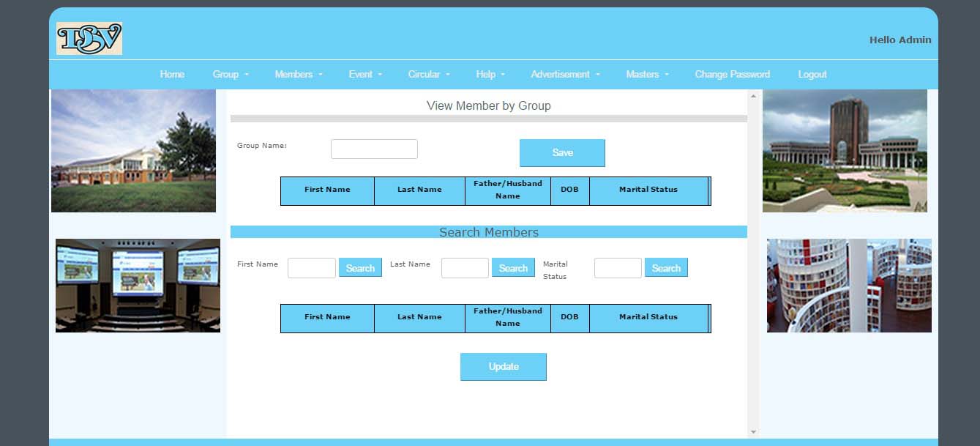Focus the First Name search field
The width and height of the screenshot is (980, 446).
coord(312,268)
